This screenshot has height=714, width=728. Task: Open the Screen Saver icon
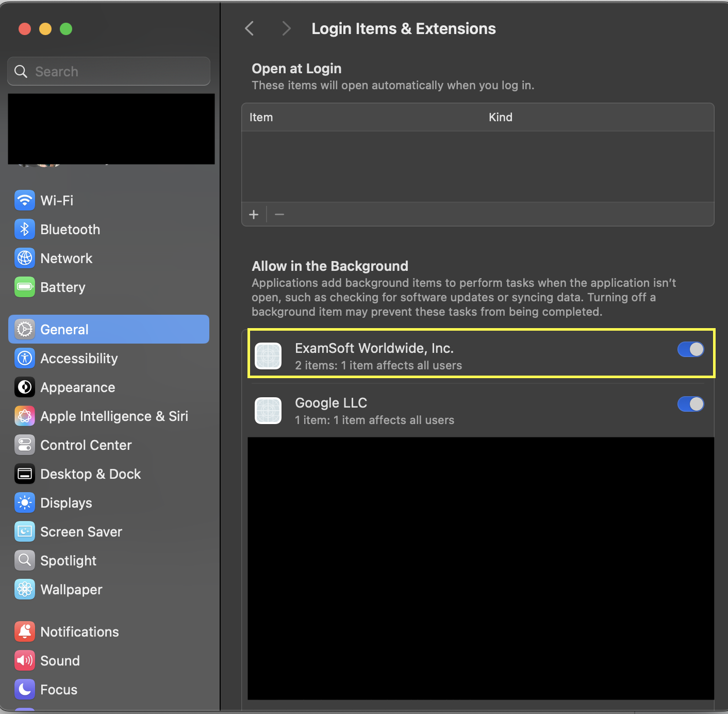[x=25, y=531]
